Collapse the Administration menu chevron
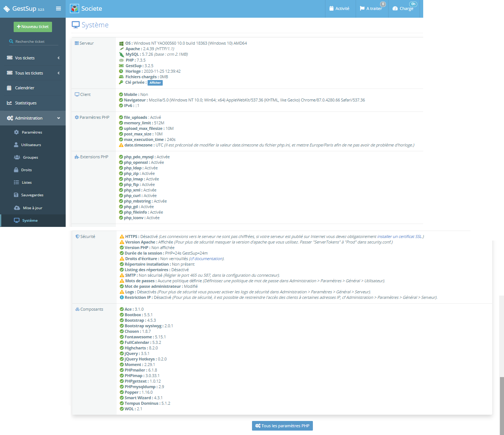Screen dimensions: 504x435 pos(58,118)
